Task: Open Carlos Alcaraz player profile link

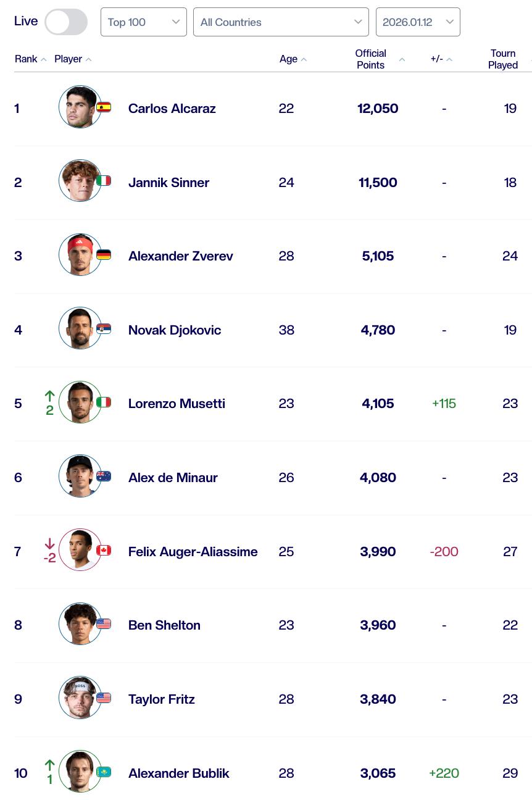Action: [x=172, y=109]
